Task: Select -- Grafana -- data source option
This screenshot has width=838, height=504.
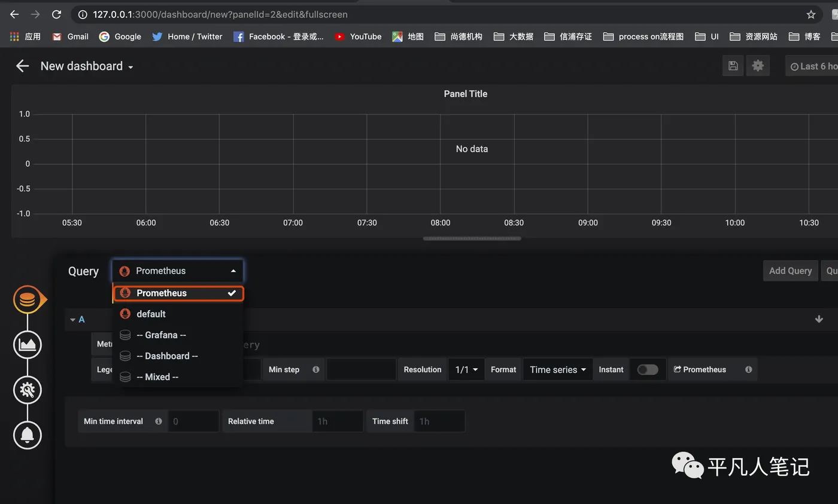Action: [x=178, y=335]
